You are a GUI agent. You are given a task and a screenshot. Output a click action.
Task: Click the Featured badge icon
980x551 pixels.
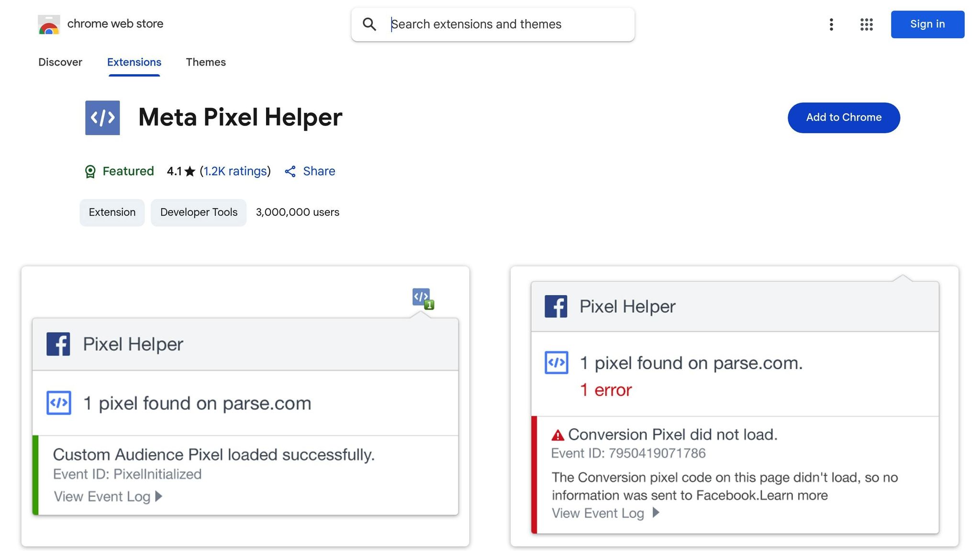[x=90, y=171]
